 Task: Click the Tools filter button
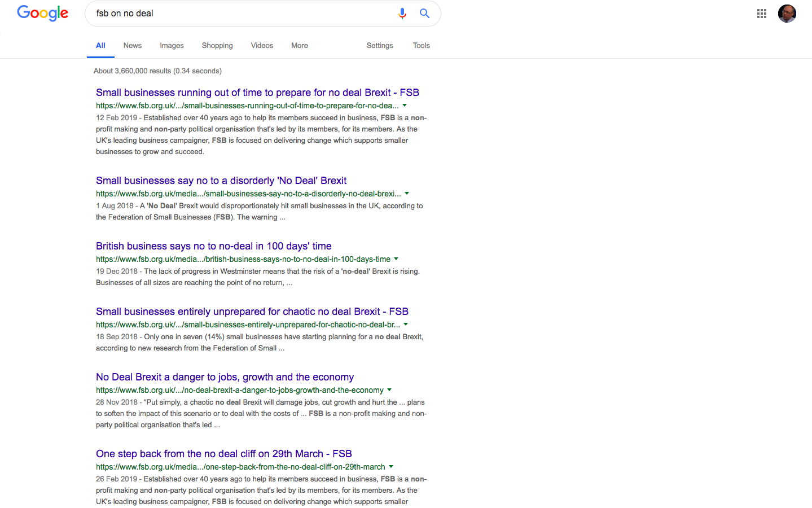421,46
